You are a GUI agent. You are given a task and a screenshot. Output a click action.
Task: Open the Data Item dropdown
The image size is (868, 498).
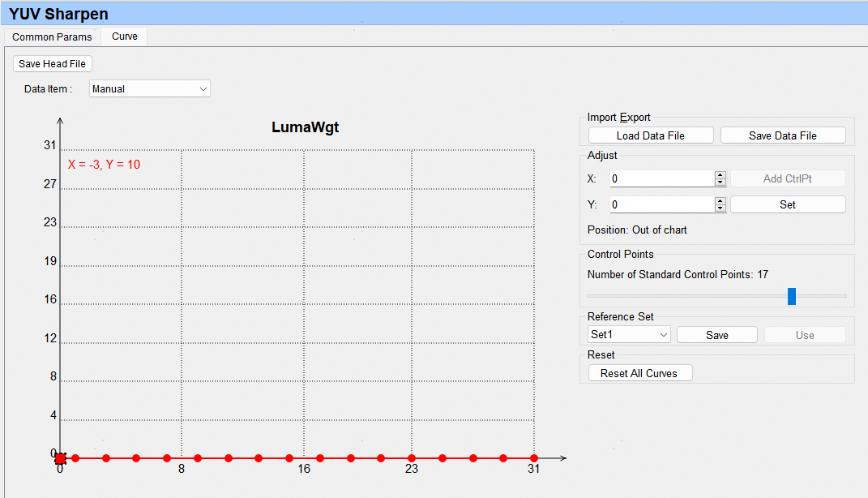150,89
